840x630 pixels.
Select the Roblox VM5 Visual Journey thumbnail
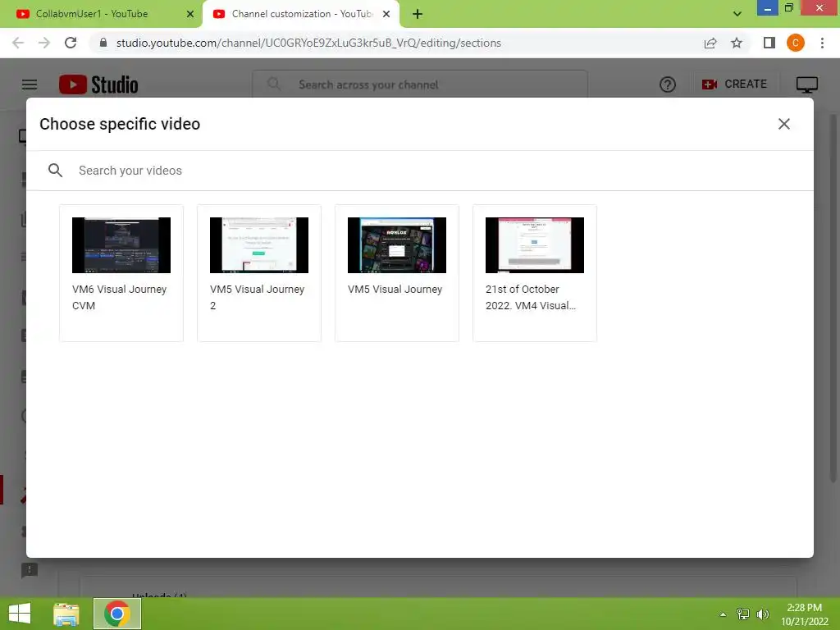[396, 244]
